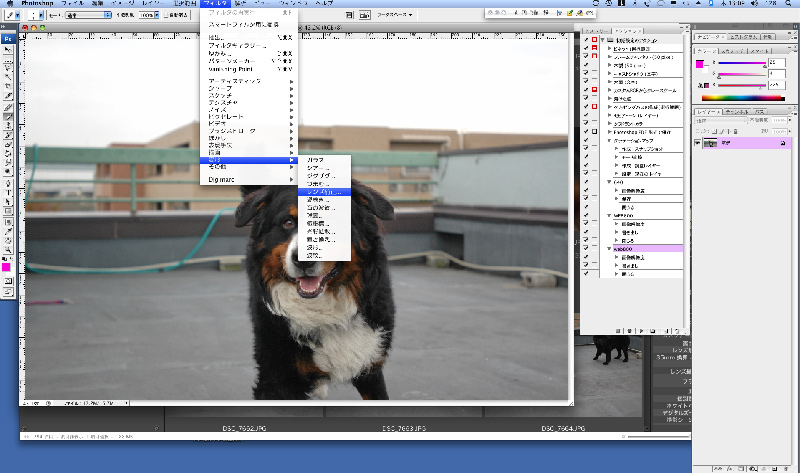
Task: Open the painting mode dropdown in options bar
Action: (x=88, y=15)
